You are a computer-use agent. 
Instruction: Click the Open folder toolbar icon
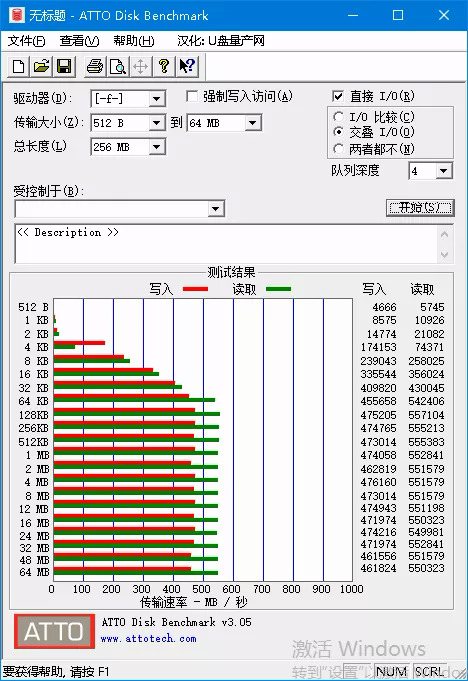tap(42, 67)
